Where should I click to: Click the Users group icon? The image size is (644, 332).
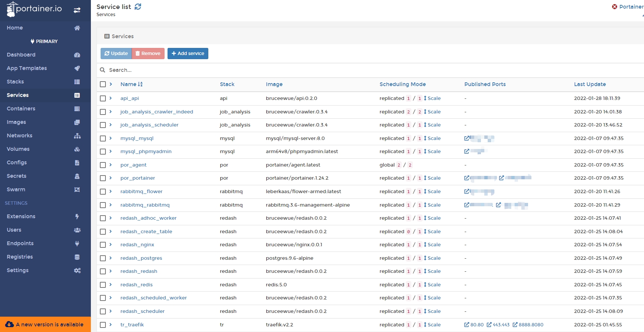click(x=77, y=230)
